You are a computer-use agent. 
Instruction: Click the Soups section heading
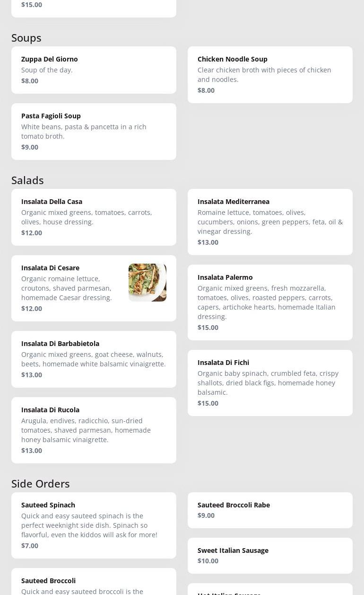tap(26, 37)
